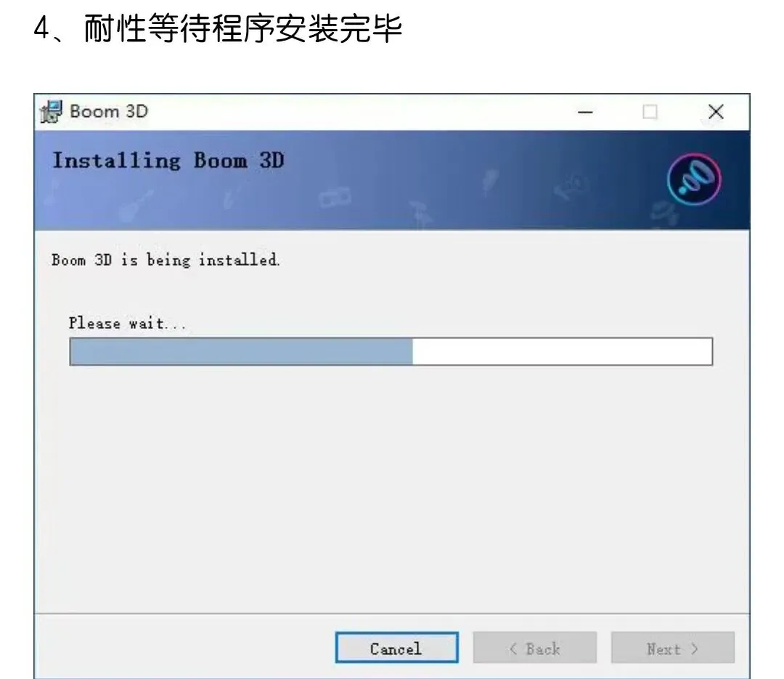Minimize the Boom 3D installer window

coord(585,112)
